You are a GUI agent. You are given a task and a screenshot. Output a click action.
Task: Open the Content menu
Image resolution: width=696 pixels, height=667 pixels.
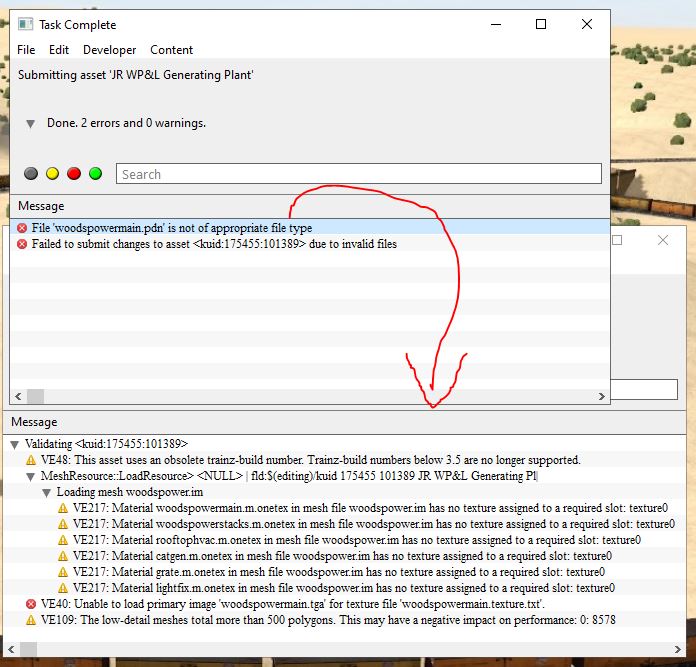(x=171, y=50)
